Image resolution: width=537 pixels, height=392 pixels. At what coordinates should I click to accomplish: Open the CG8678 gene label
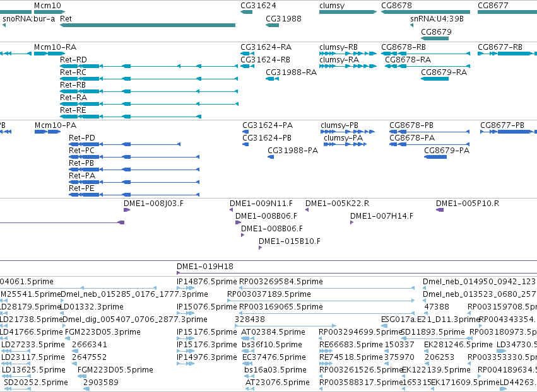tap(396, 6)
